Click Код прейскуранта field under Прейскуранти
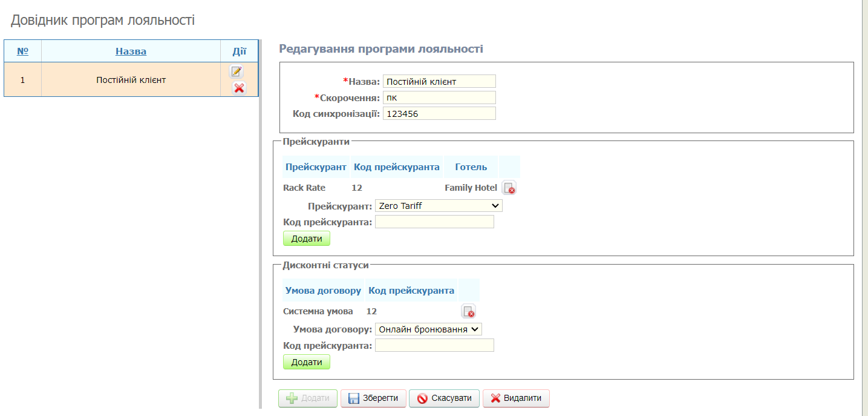Viewport: 868px width, 416px height. coord(434,222)
